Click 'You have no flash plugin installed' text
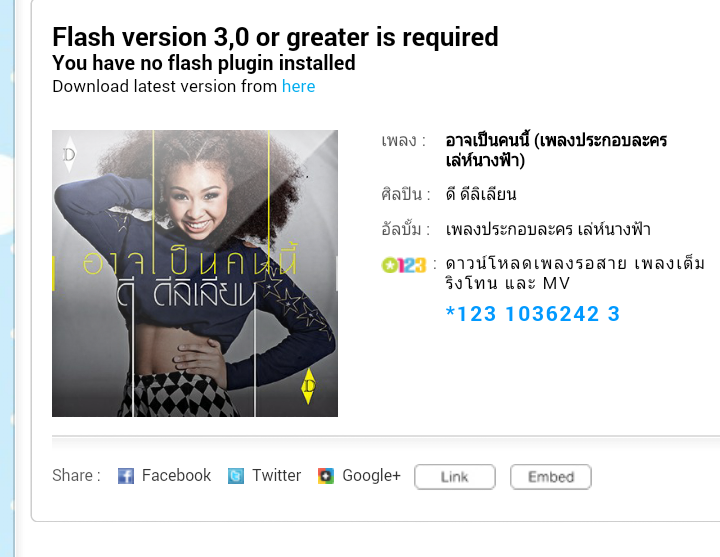The height and width of the screenshot is (557, 720). (204, 63)
